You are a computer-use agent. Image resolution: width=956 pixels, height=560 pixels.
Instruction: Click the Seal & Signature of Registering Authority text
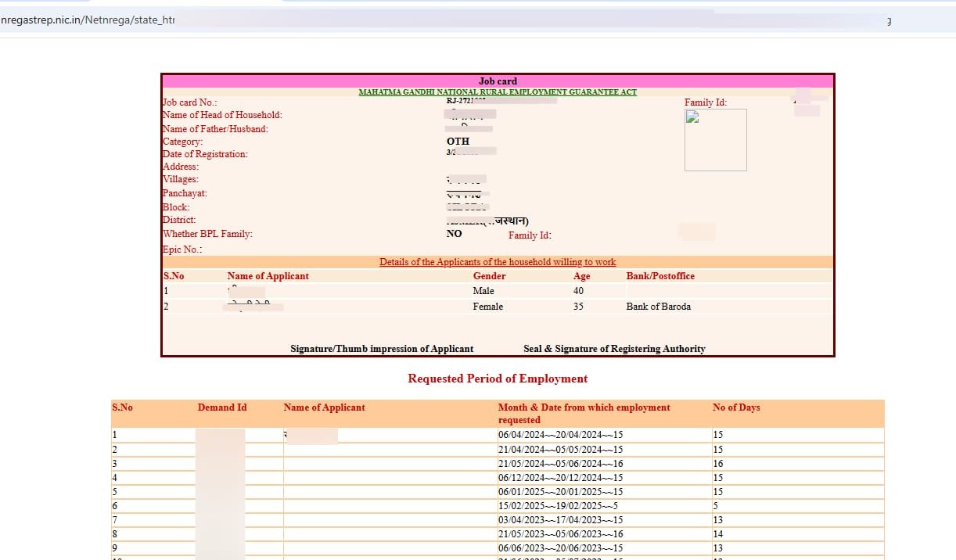(x=614, y=349)
